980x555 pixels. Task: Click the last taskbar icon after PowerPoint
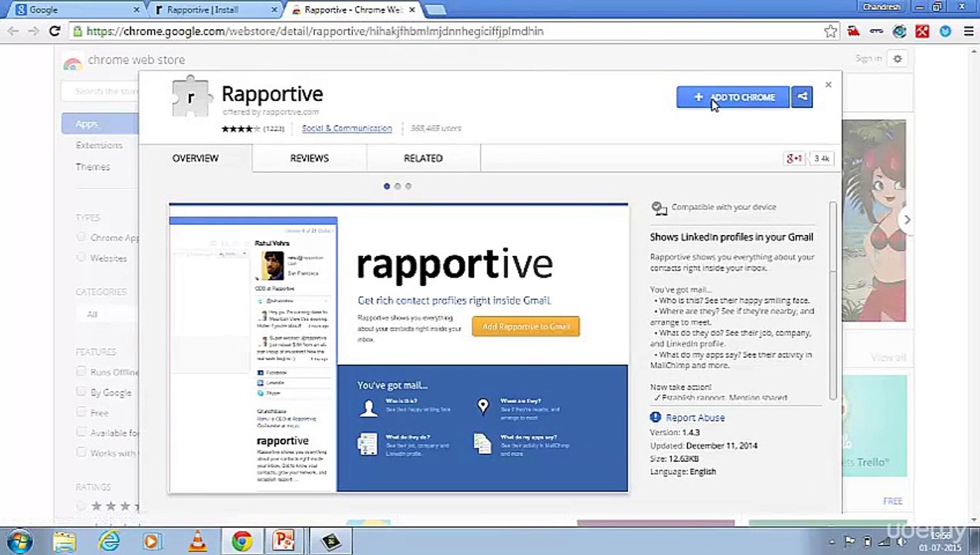(x=331, y=542)
